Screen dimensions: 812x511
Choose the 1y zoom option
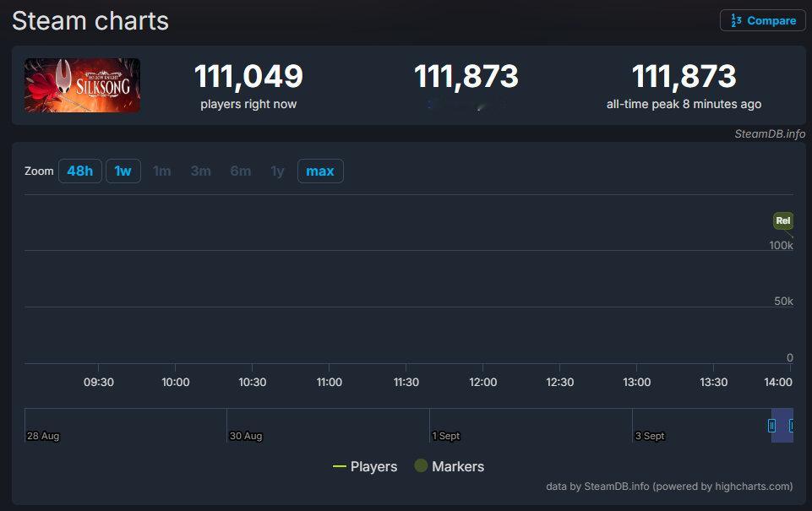tap(278, 171)
